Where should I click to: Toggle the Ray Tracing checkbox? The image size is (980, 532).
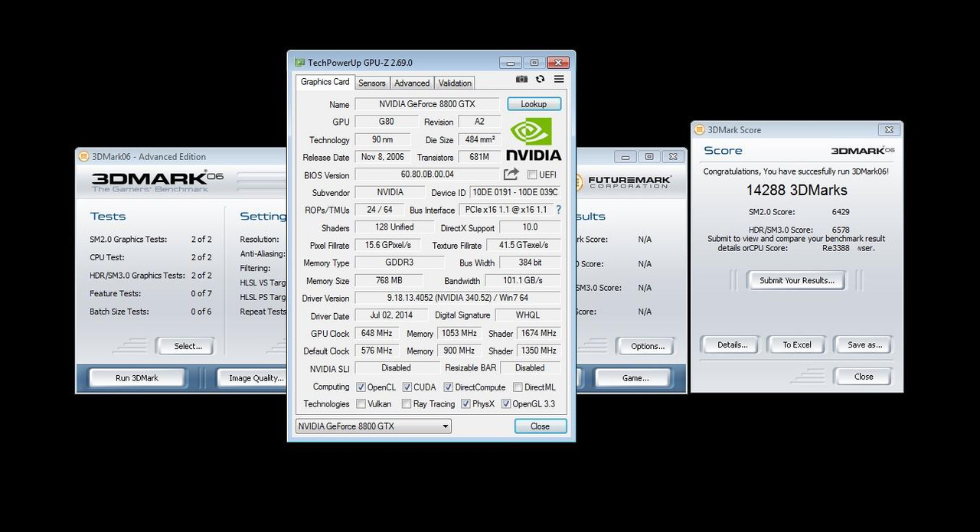point(407,404)
